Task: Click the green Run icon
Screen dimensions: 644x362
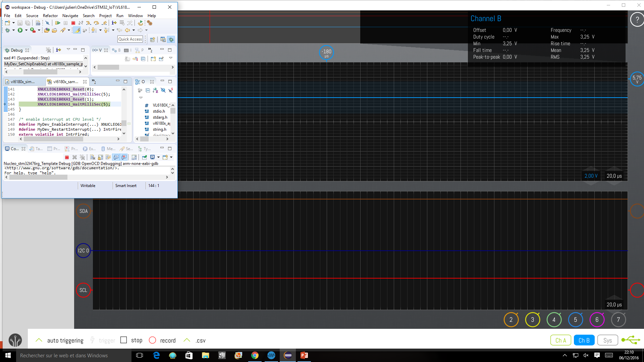Action: click(20, 30)
